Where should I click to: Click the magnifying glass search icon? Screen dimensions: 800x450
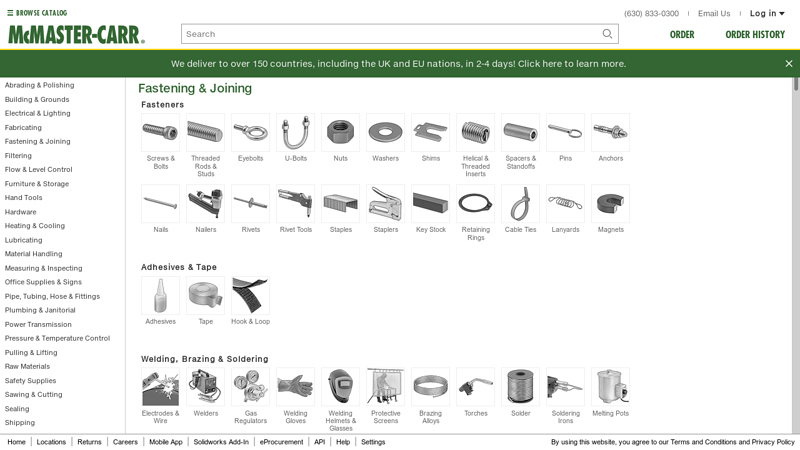point(607,34)
